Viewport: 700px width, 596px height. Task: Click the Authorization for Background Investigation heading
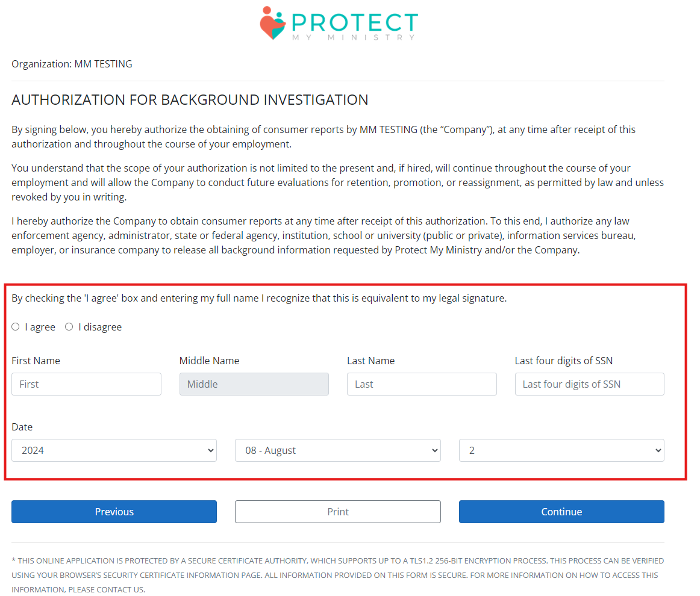[190, 100]
